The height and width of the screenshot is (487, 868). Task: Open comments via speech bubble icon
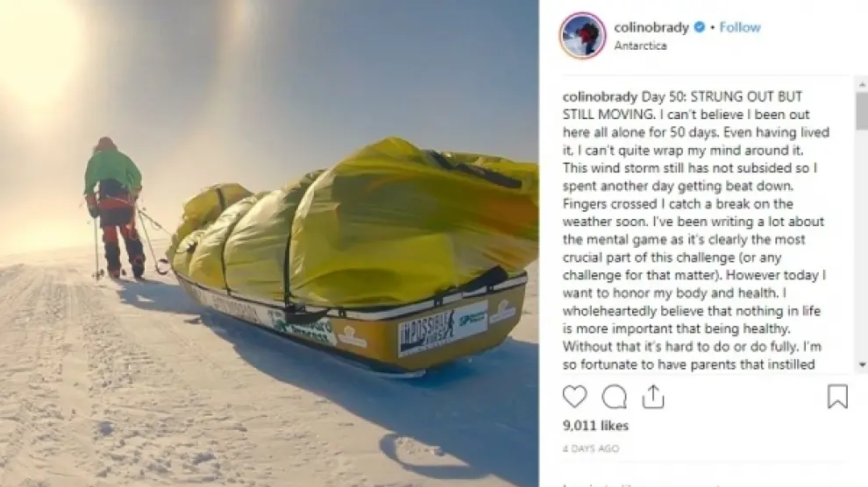pos(614,396)
